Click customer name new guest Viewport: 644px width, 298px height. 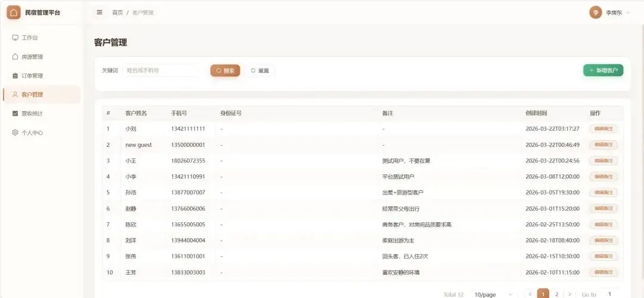138,145
